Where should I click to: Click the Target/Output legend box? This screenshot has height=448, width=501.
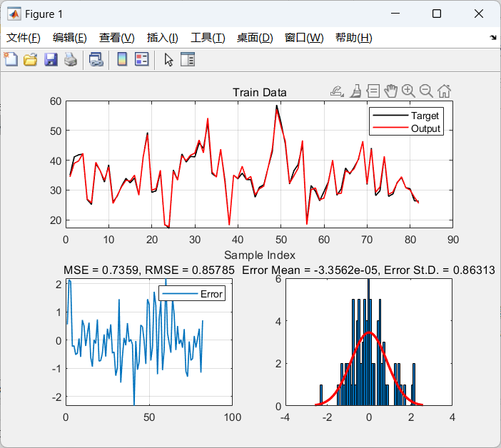[x=407, y=122]
